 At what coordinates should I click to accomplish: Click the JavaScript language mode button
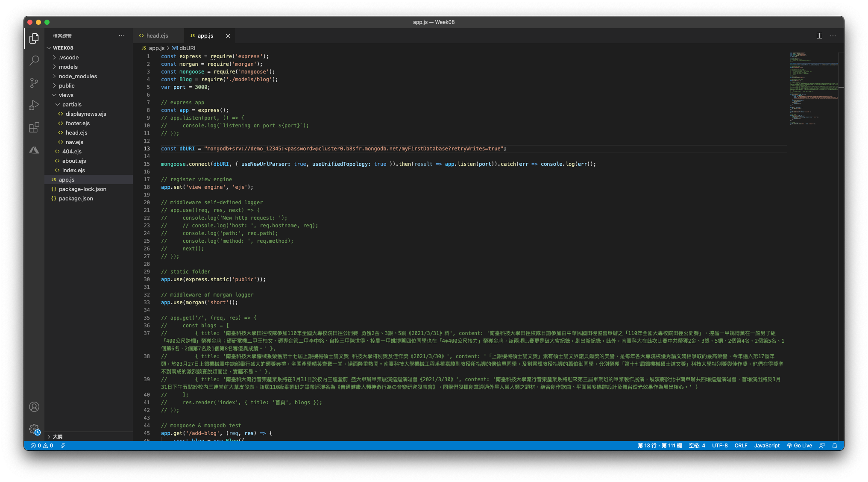[x=767, y=446]
